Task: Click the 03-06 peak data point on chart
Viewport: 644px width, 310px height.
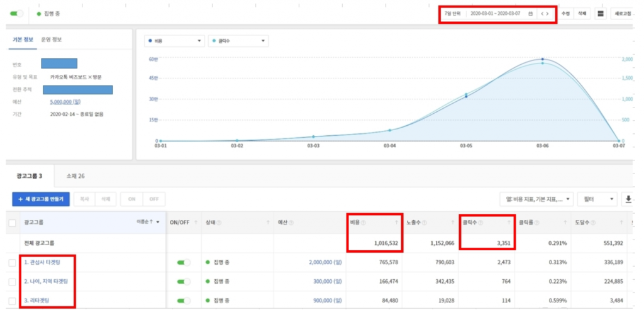Action: [x=542, y=60]
